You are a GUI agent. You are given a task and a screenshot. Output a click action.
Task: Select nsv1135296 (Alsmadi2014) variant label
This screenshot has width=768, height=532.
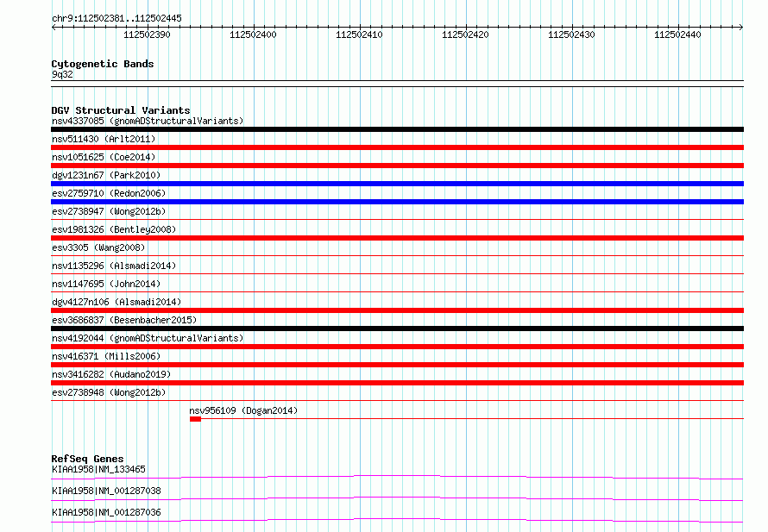pos(114,266)
